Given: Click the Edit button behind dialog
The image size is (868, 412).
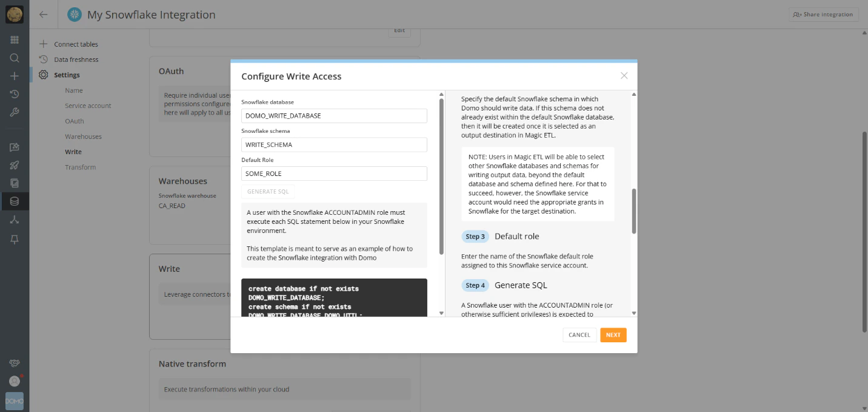Looking at the screenshot, I should coord(399,32).
